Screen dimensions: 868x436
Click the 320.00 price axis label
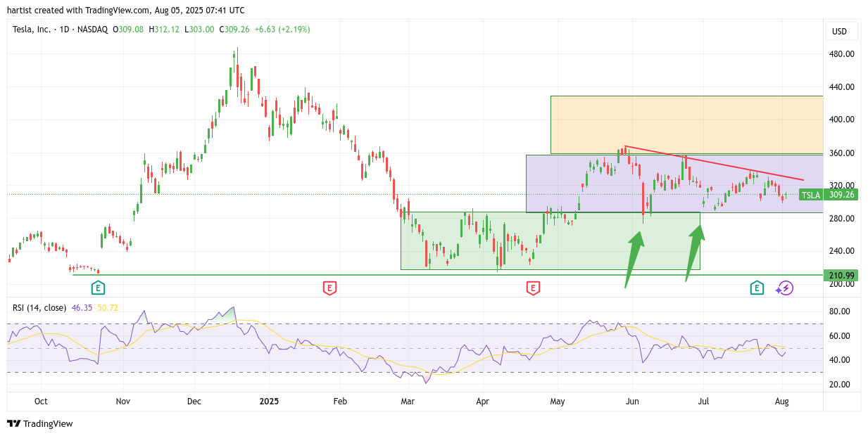(843, 186)
